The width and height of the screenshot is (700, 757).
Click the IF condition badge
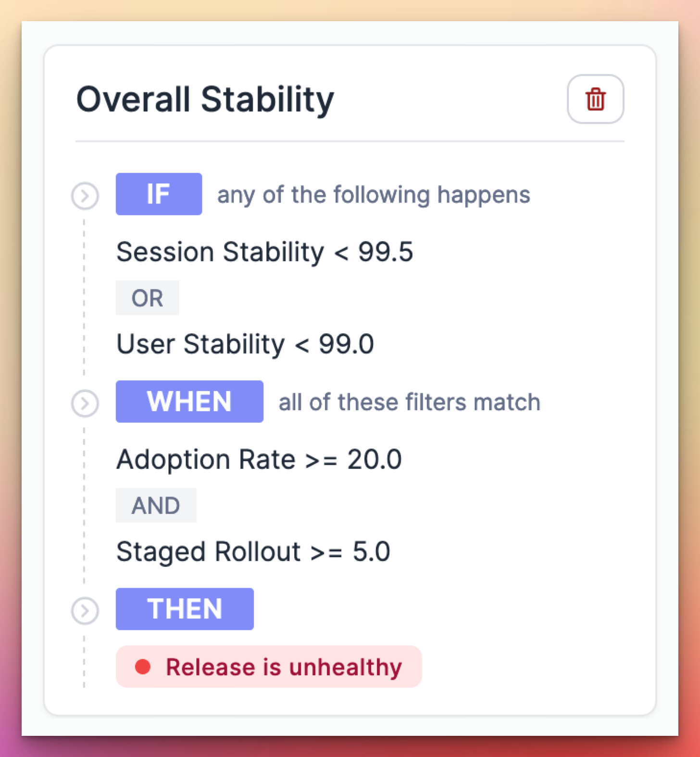159,194
